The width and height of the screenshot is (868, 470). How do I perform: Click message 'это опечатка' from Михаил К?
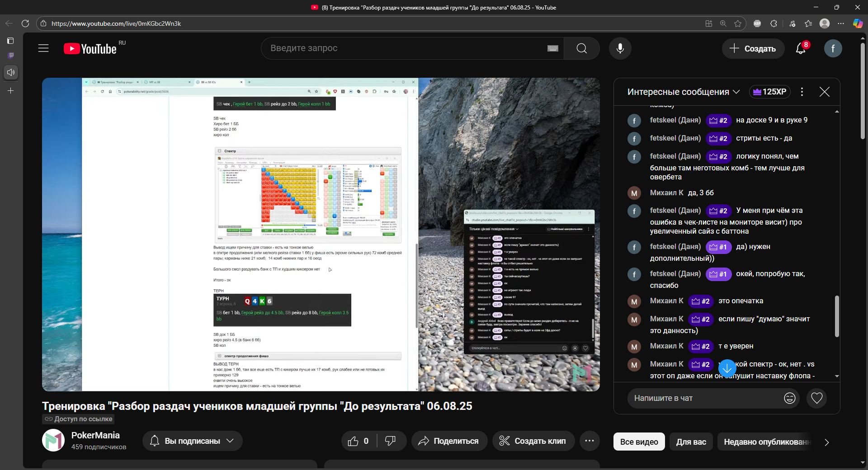[x=741, y=301]
